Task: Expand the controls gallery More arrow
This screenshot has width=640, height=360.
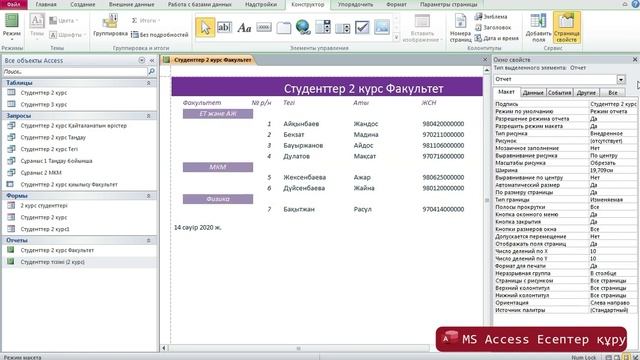Action: (x=396, y=38)
